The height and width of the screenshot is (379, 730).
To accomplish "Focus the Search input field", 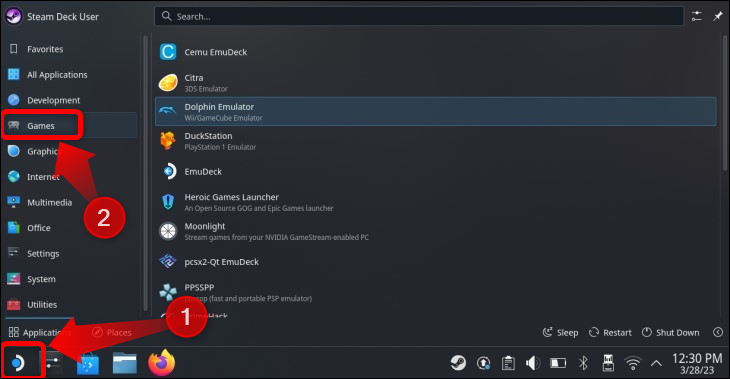I will [x=419, y=16].
